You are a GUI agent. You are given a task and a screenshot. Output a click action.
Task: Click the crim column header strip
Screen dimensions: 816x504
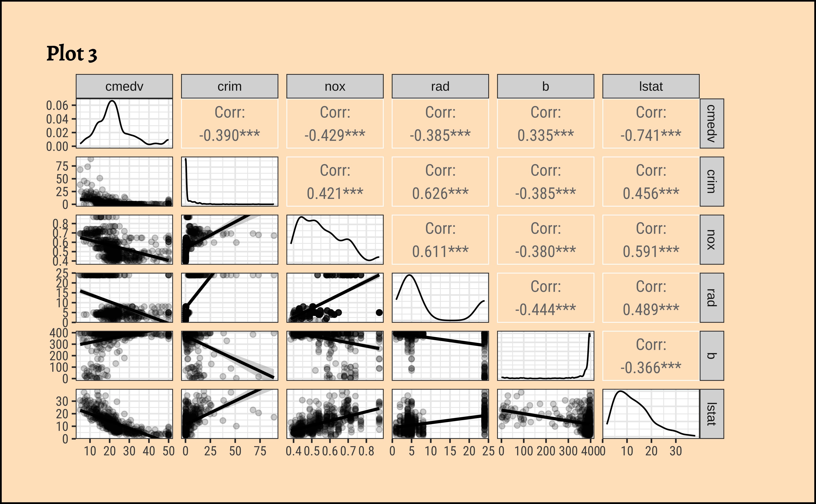229,86
